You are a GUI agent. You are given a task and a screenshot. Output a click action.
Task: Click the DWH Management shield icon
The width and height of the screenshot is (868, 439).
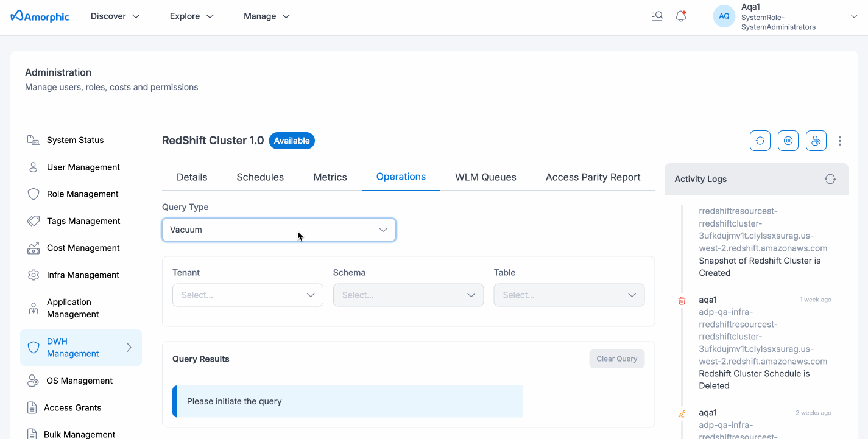click(34, 347)
